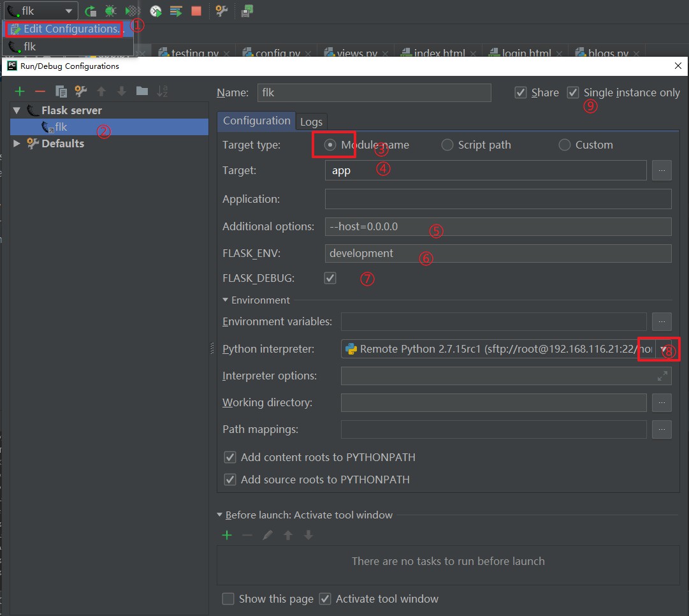689x616 pixels.
Task: Click the green plus add configuration icon
Action: (20, 92)
